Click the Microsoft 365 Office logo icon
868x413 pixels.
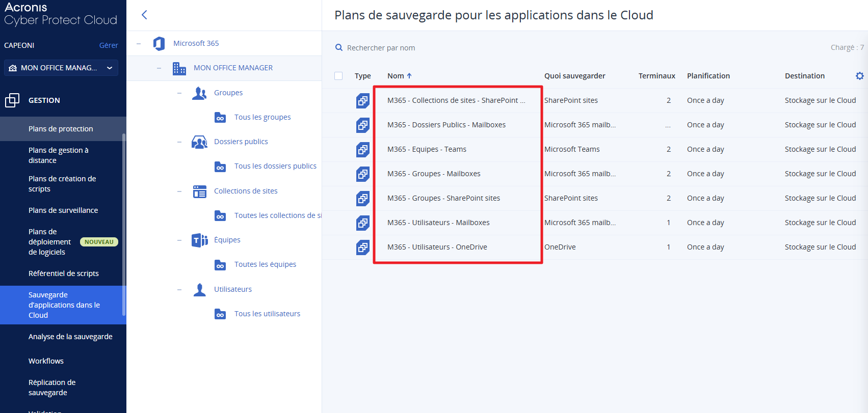point(159,43)
